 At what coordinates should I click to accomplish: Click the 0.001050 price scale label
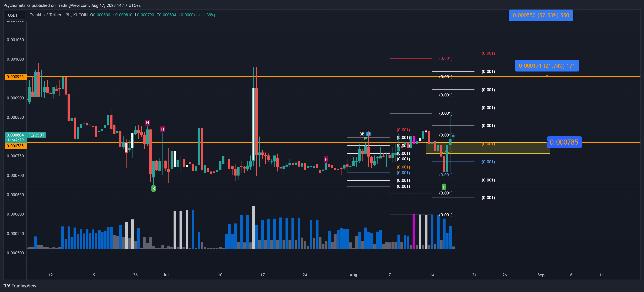tap(15, 40)
